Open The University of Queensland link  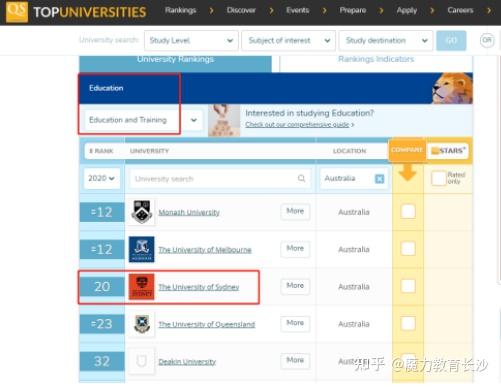click(207, 324)
